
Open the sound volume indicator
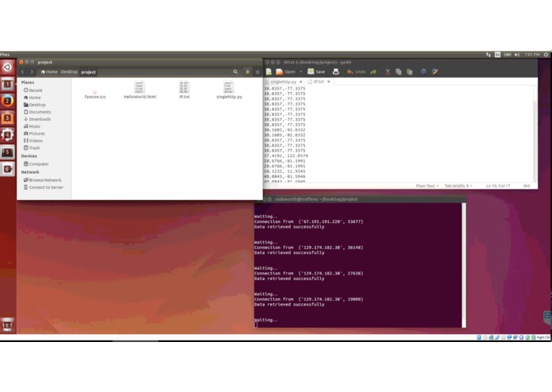517,55
